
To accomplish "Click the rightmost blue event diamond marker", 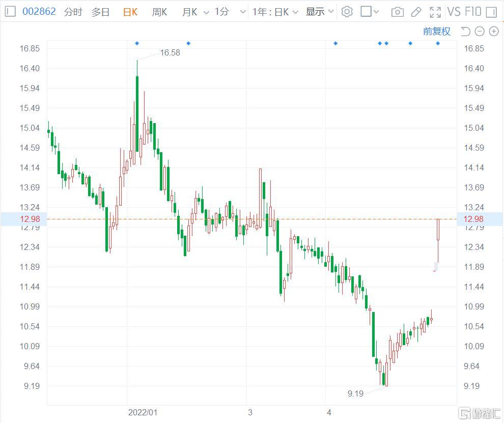I will (x=438, y=43).
